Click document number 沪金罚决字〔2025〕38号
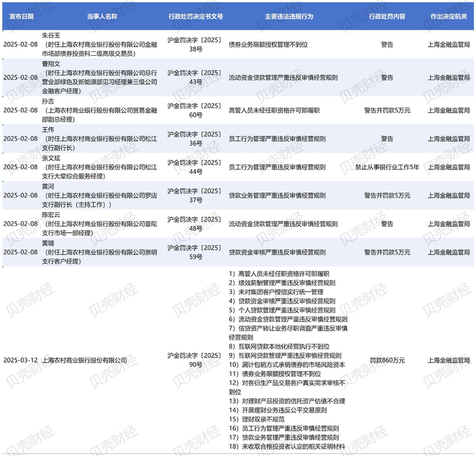 196,45
